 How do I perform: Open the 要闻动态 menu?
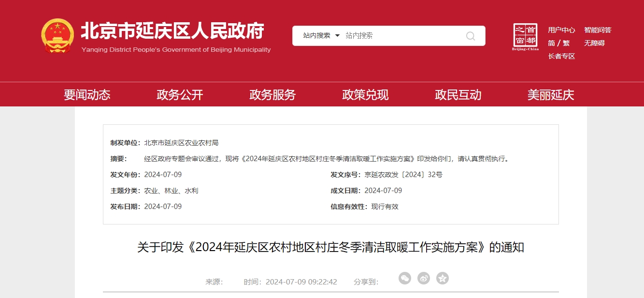pos(87,95)
